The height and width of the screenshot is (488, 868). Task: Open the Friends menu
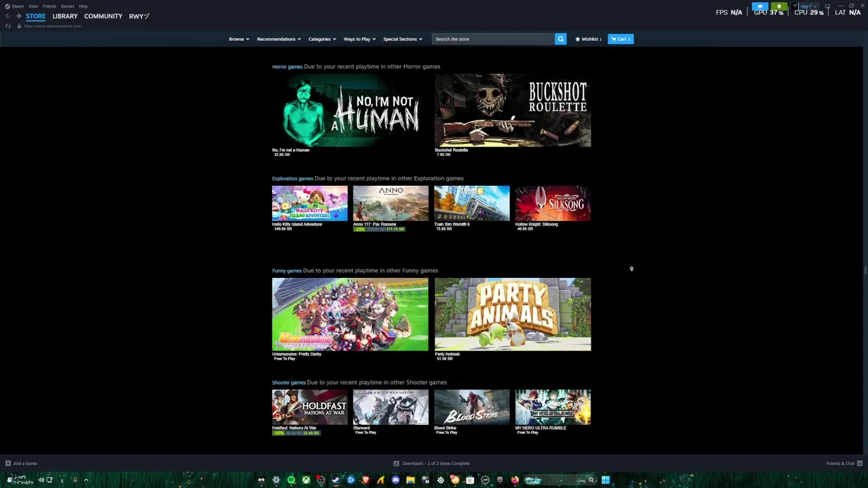pos(49,6)
